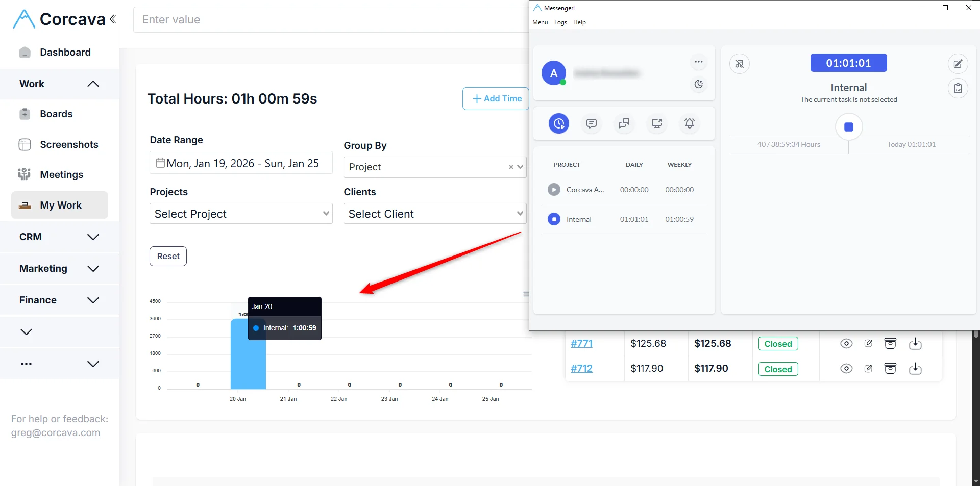Click the download icon for invoice #771
The image size is (980, 486).
(x=915, y=344)
